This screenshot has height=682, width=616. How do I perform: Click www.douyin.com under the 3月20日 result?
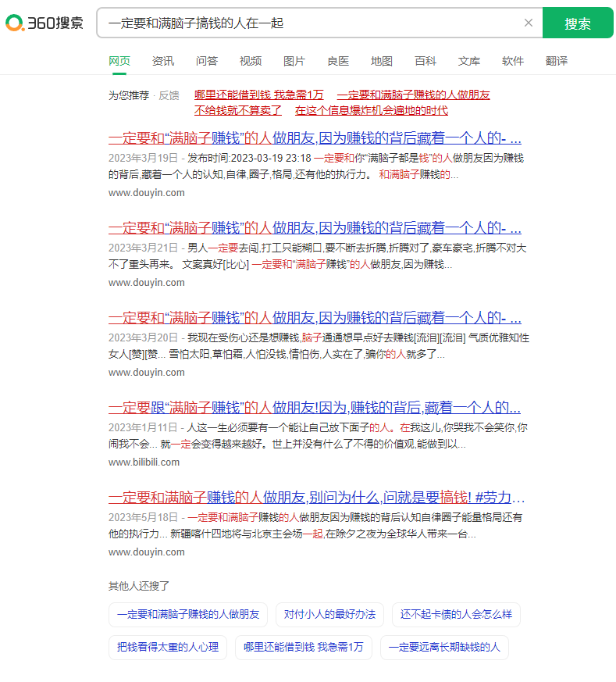tap(147, 373)
